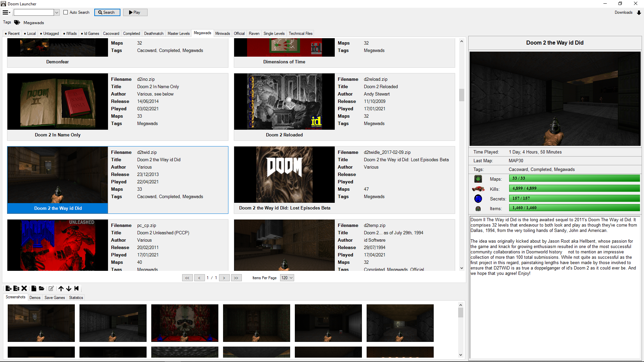
Task: Switch to the Local tab
Action: [30, 34]
